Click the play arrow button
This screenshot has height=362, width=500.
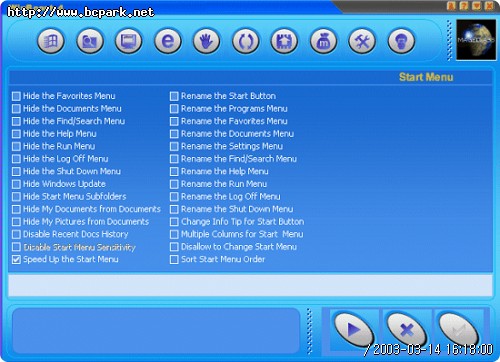(x=354, y=330)
